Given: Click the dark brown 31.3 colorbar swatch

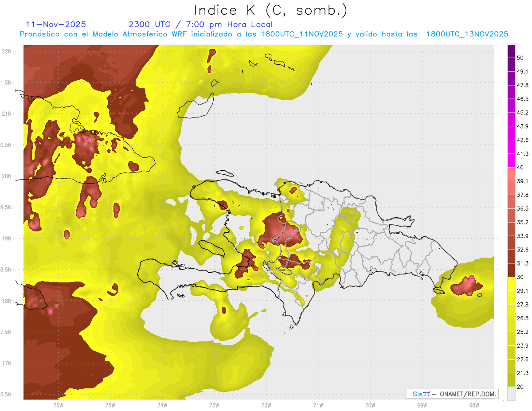Looking at the screenshot, I should (512, 270).
